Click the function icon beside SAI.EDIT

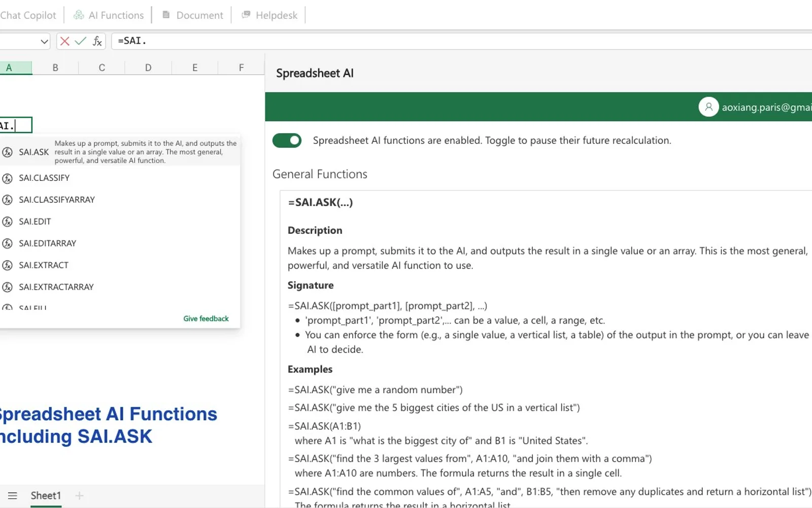8,222
